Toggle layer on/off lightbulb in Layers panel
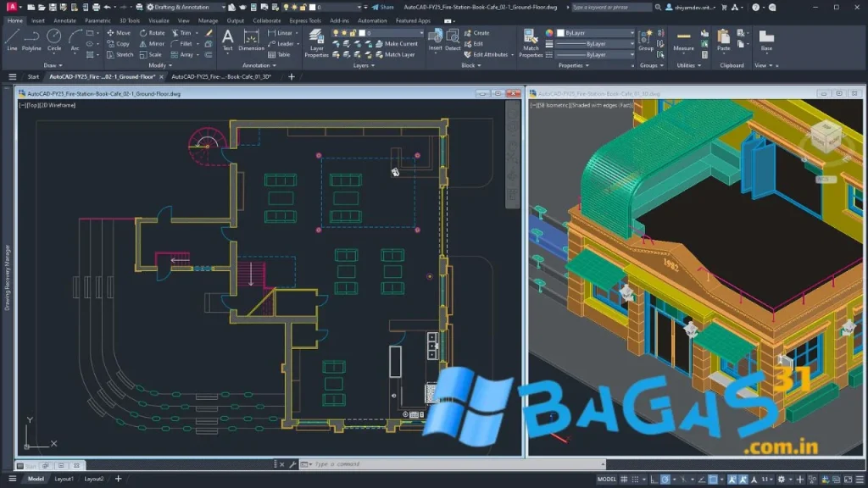Screen dimensions: 868x488 pos(336,33)
